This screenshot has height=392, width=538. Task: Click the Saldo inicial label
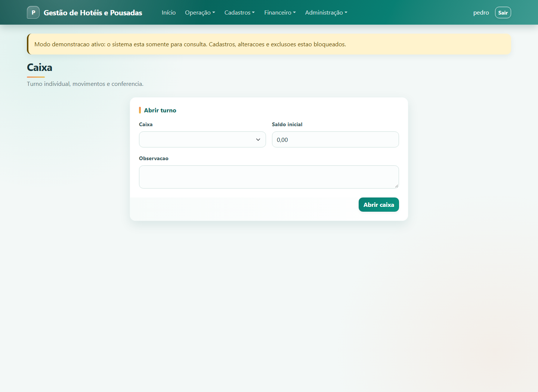(287, 125)
